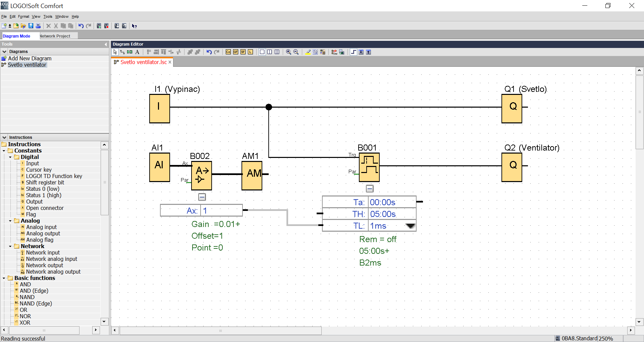This screenshot has width=644, height=342.
Task: Start simulation using the SIM icon
Action: pos(334,52)
